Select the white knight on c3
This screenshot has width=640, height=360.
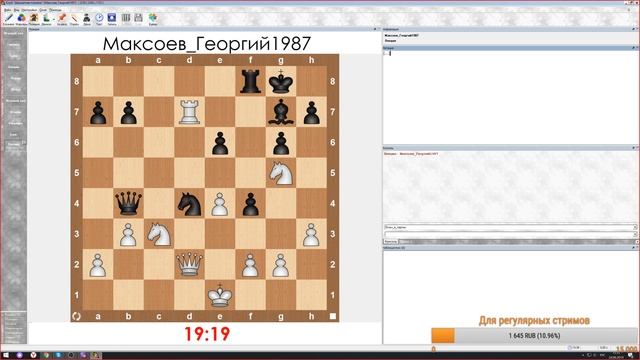coord(159,234)
